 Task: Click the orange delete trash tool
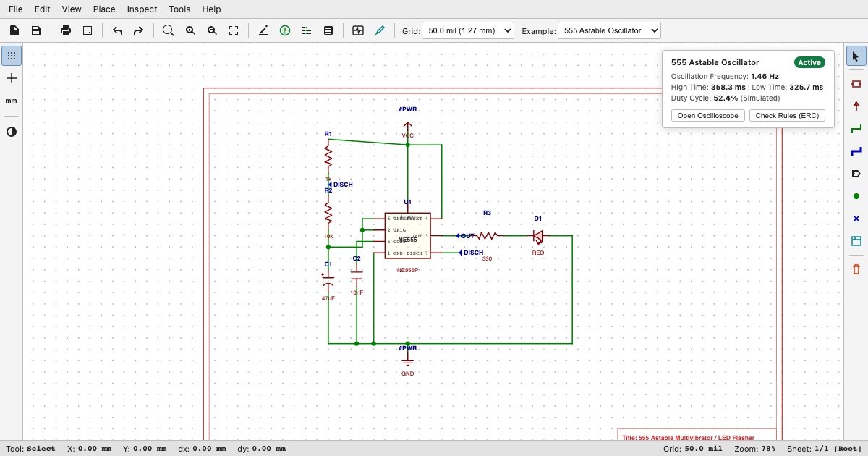856,269
